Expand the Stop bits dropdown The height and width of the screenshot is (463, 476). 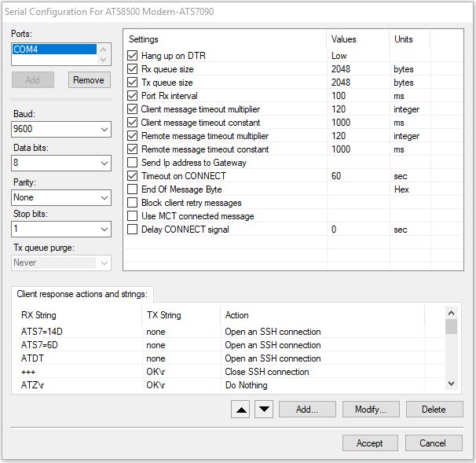coord(61,229)
